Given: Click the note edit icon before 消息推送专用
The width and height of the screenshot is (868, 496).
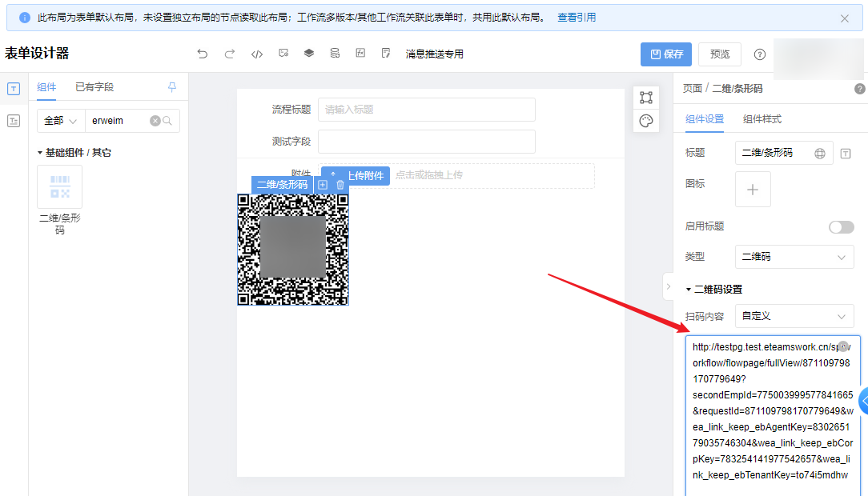Looking at the screenshot, I should [x=386, y=53].
